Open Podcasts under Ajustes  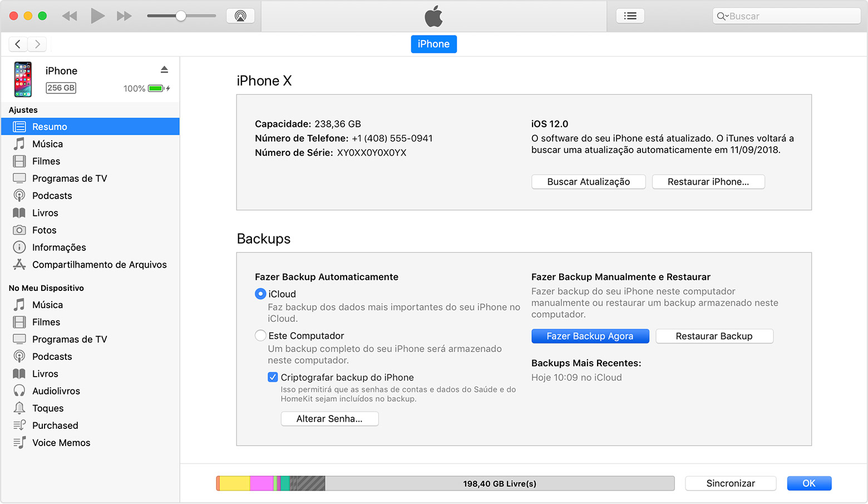click(90, 196)
